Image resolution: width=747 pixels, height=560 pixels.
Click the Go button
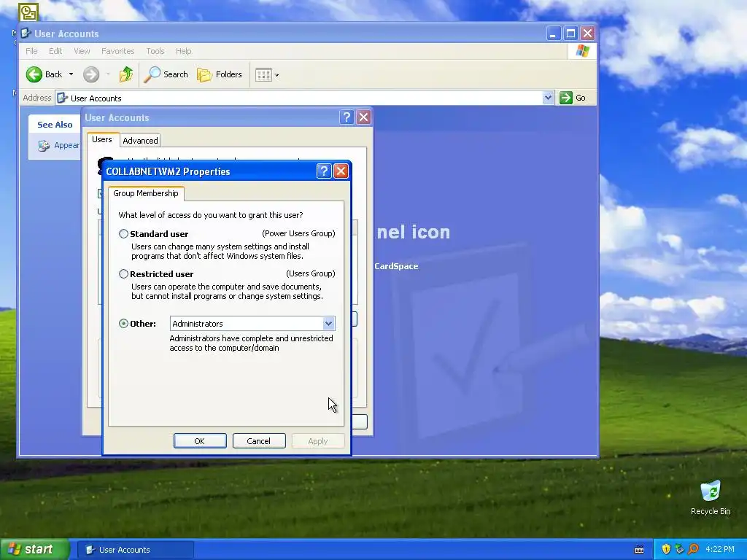click(573, 98)
